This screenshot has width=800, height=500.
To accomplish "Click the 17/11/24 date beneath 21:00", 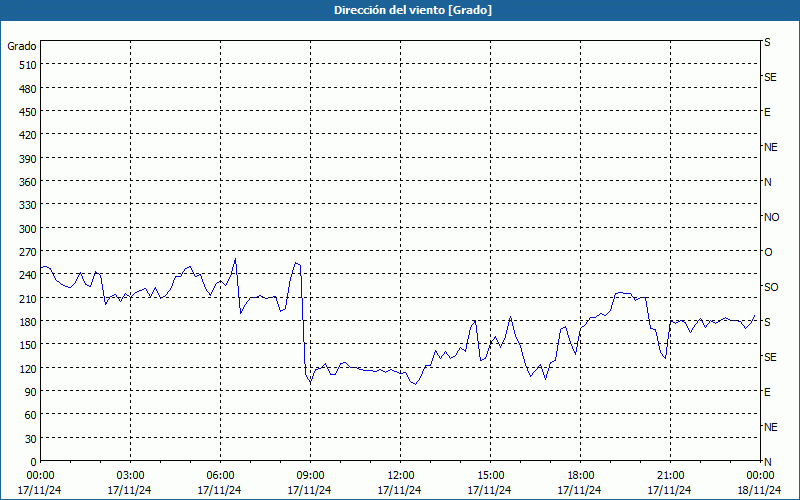I will pyautogui.click(x=670, y=490).
